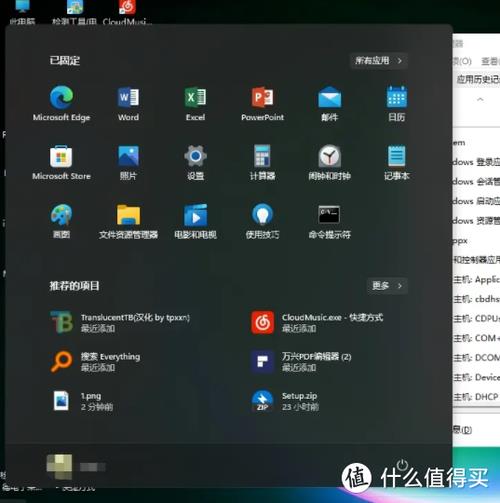Select the 主机: CDPU row in Task Manager
The height and width of the screenshot is (503, 500).
(x=476, y=318)
